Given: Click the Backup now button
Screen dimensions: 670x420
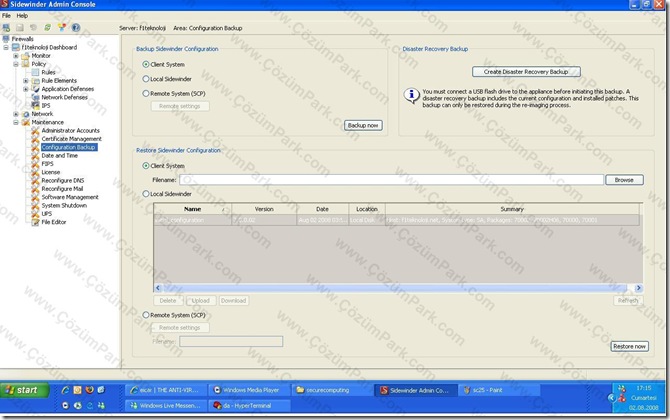Looking at the screenshot, I should click(363, 126).
